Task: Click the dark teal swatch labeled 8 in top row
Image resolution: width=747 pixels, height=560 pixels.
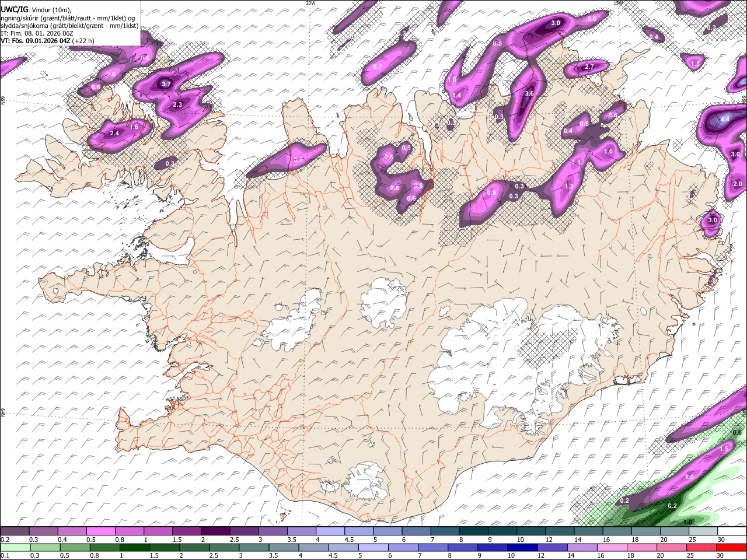Action: (x=474, y=531)
